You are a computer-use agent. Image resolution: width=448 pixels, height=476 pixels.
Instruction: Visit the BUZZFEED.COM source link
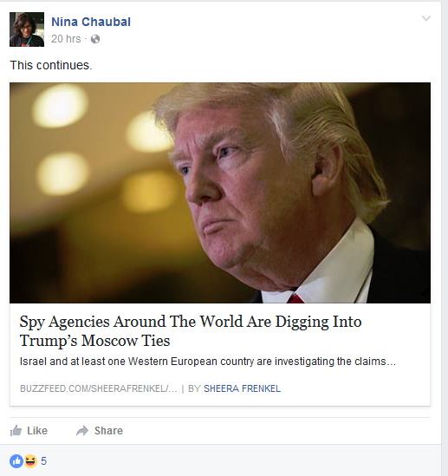(98, 388)
